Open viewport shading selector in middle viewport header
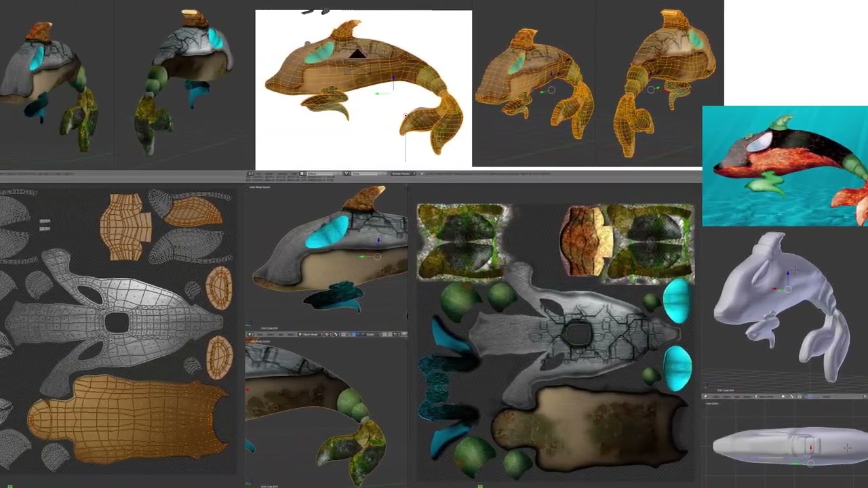The width and height of the screenshot is (868, 488). pos(328,334)
